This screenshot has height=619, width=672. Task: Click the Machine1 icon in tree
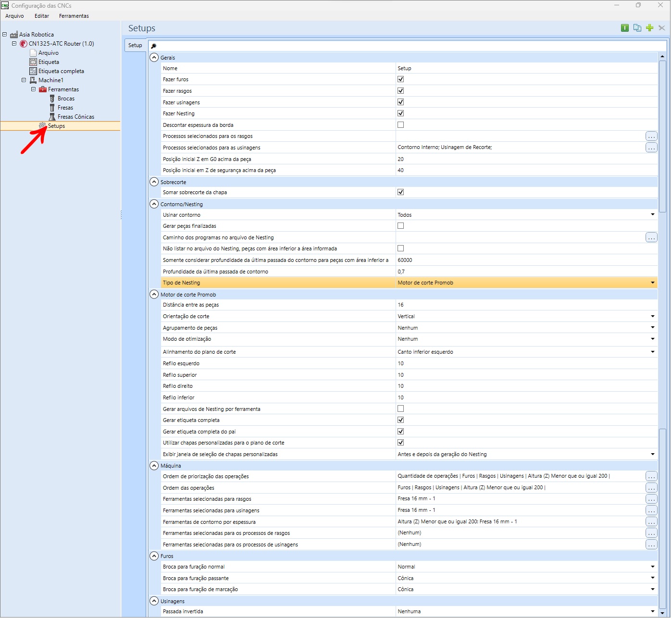point(33,80)
